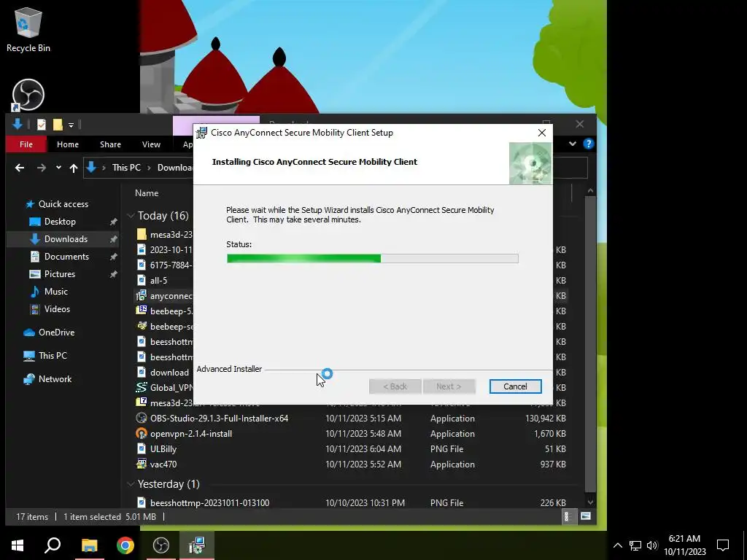Show hidden system tray icons

point(617,545)
